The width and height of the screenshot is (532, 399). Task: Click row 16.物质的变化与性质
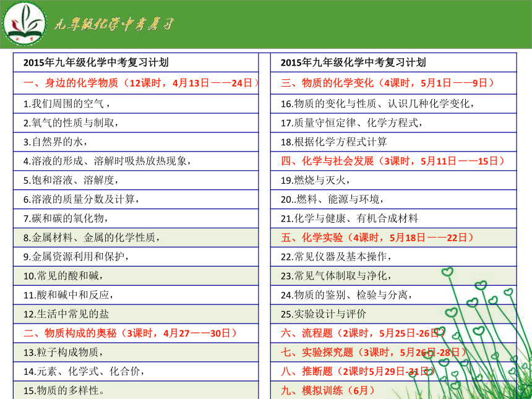393,104
